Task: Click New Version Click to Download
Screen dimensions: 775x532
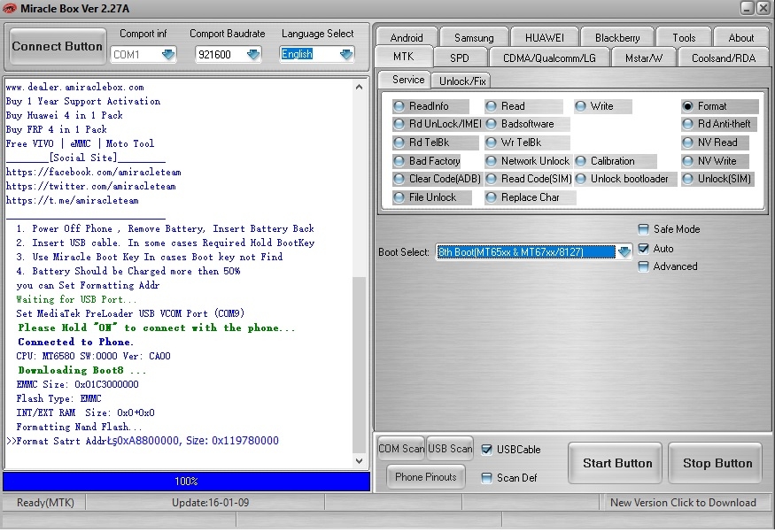Action: 683,503
